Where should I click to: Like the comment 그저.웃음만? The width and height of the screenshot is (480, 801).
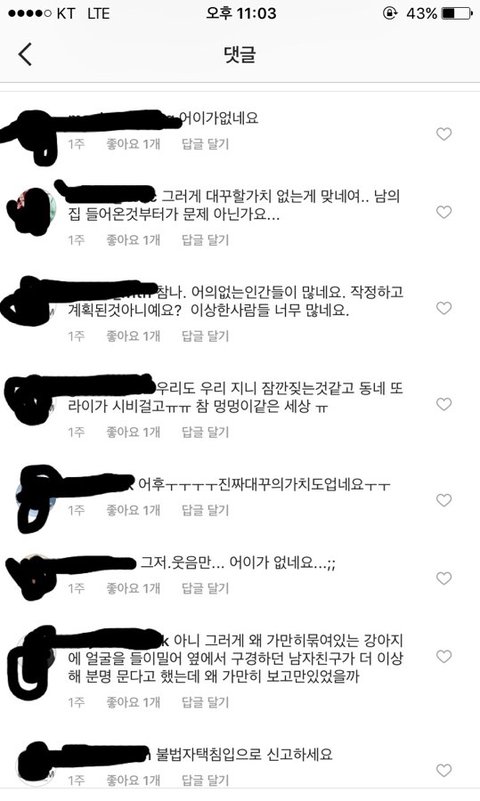[x=444, y=578]
